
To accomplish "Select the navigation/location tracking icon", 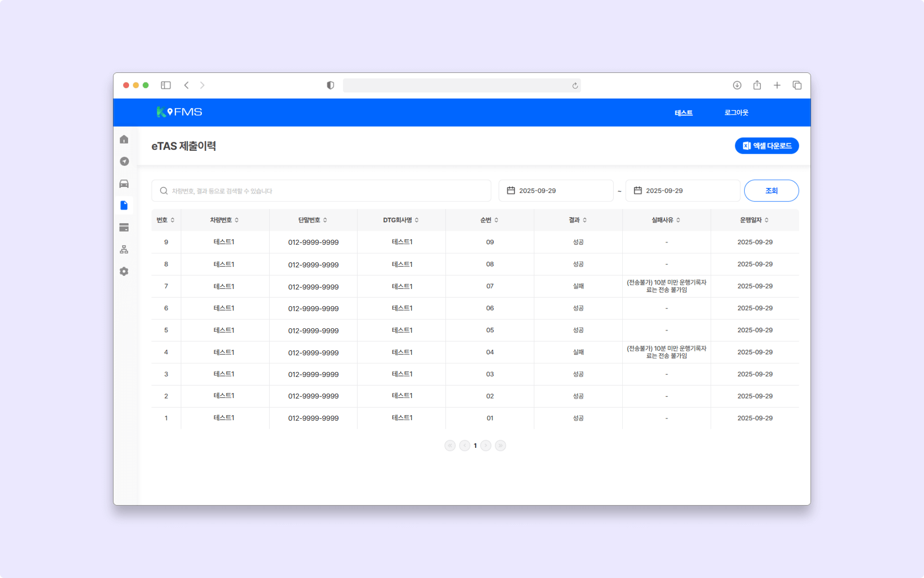I will coord(124,161).
